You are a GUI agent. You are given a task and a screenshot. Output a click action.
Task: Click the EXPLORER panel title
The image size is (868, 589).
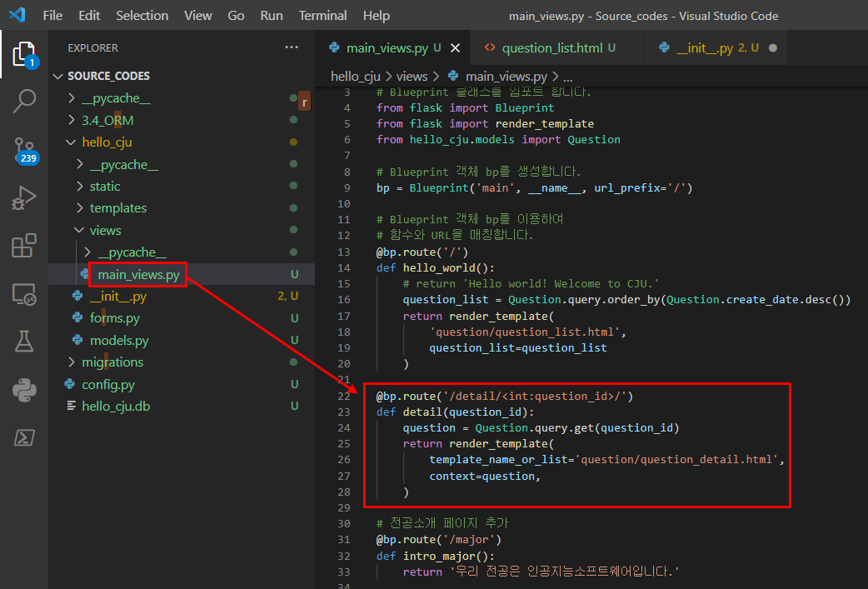93,48
